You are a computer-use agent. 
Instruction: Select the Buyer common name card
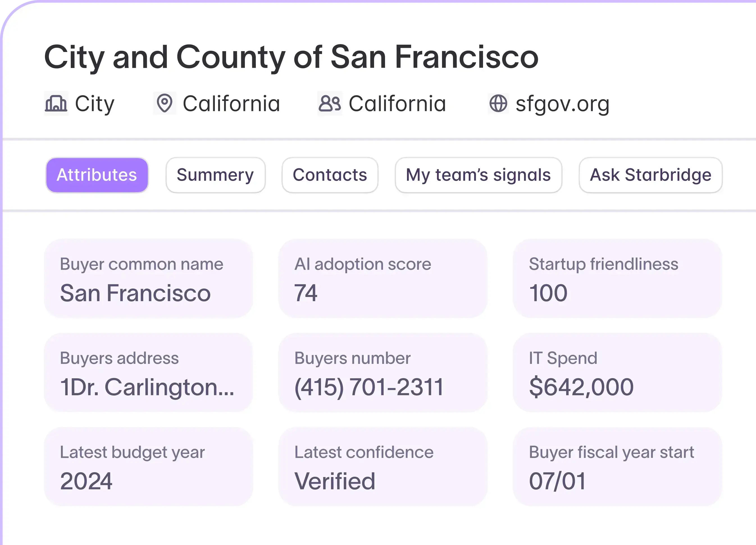(148, 278)
